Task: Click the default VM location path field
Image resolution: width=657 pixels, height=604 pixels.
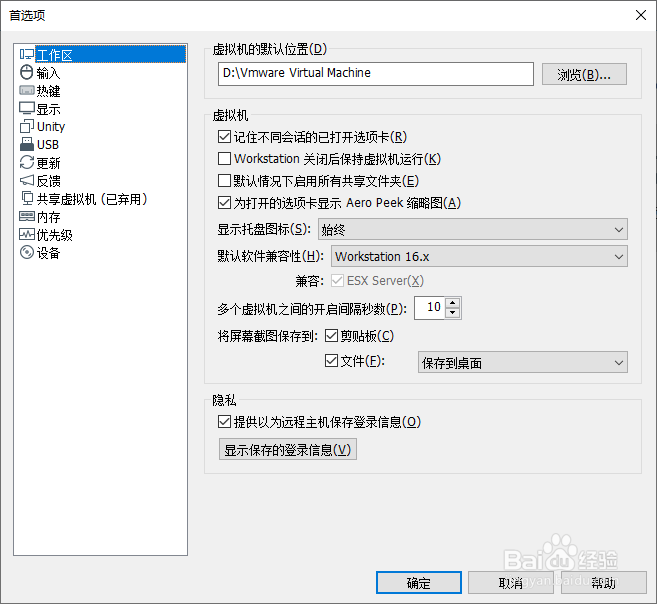Action: (x=376, y=74)
